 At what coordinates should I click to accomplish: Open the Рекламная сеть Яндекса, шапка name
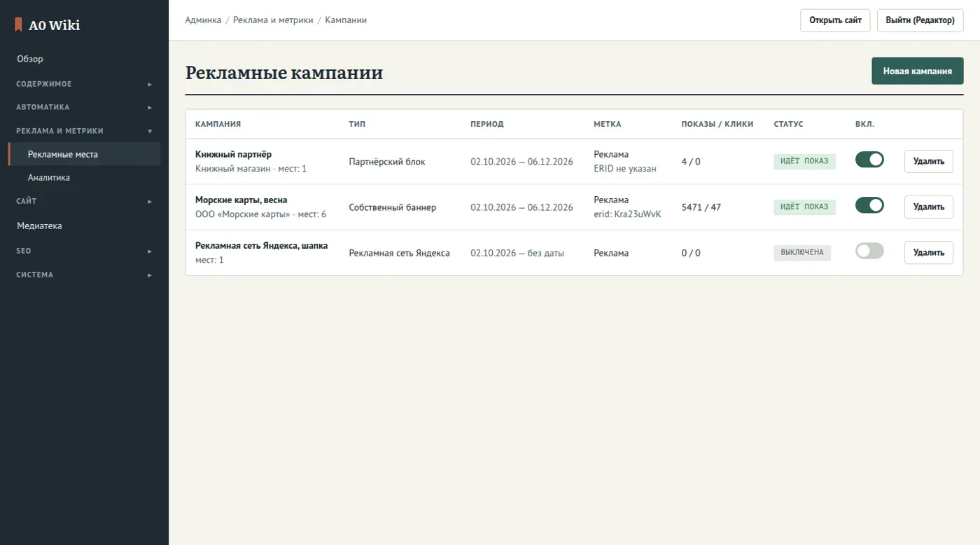tap(261, 245)
